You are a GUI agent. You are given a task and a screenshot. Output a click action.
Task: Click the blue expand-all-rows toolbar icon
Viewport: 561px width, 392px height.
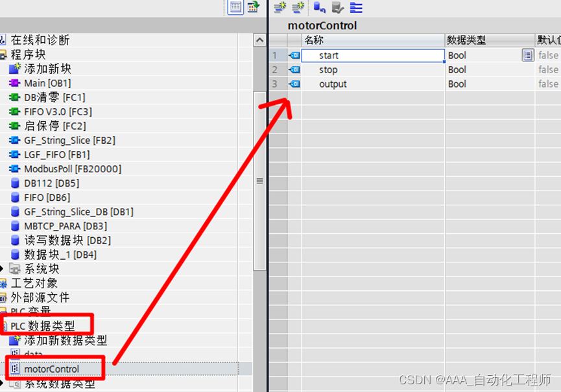[356, 8]
